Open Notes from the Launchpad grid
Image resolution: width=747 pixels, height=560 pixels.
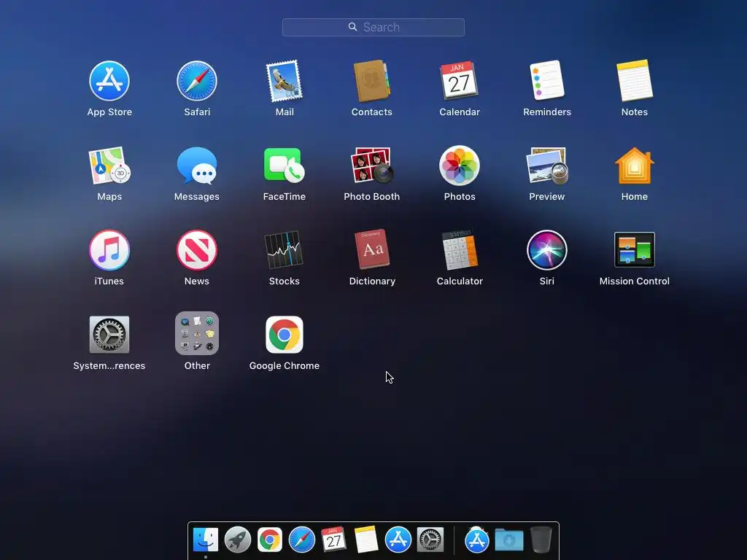(x=635, y=81)
